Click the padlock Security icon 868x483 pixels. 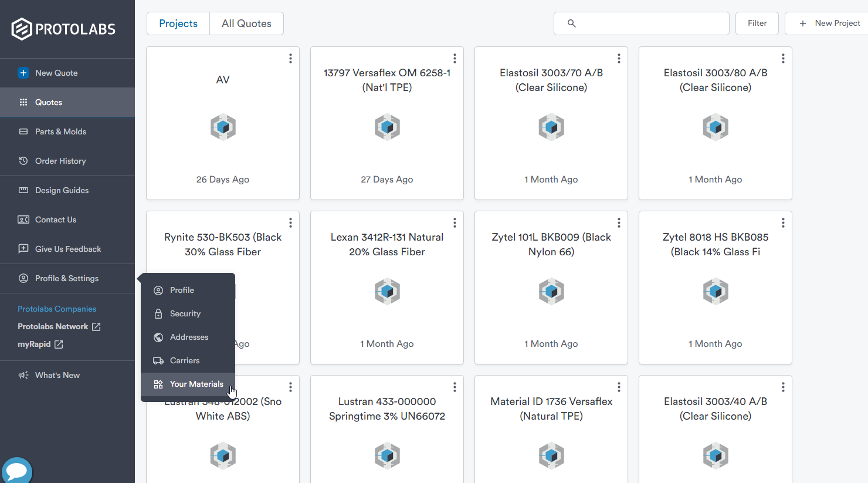click(x=158, y=314)
